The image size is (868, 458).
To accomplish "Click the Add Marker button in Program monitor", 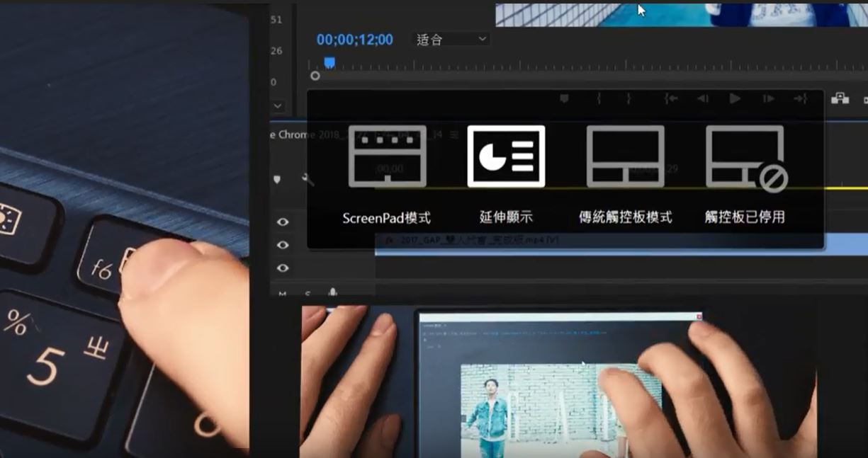I will [x=564, y=99].
